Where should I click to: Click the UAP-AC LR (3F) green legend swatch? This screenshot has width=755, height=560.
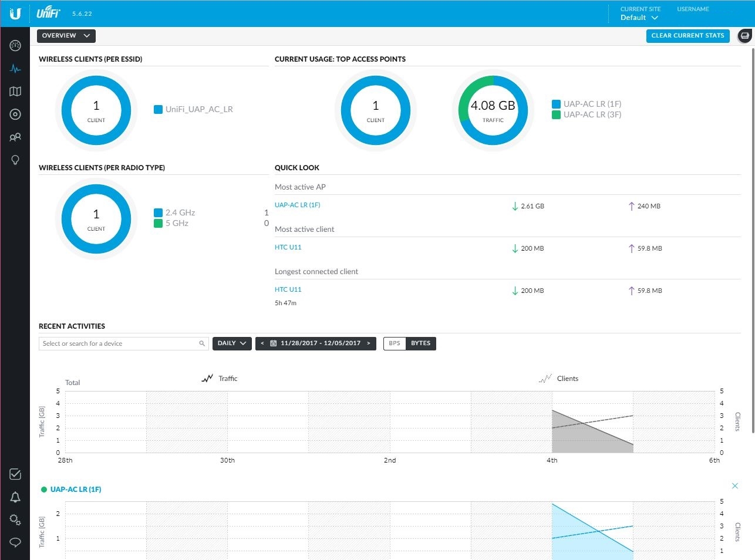[x=556, y=114]
